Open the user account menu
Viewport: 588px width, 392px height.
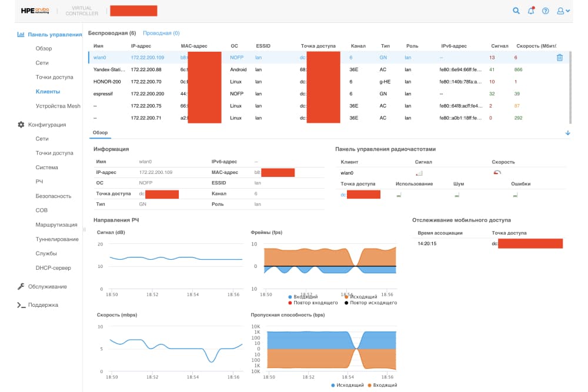(x=563, y=11)
